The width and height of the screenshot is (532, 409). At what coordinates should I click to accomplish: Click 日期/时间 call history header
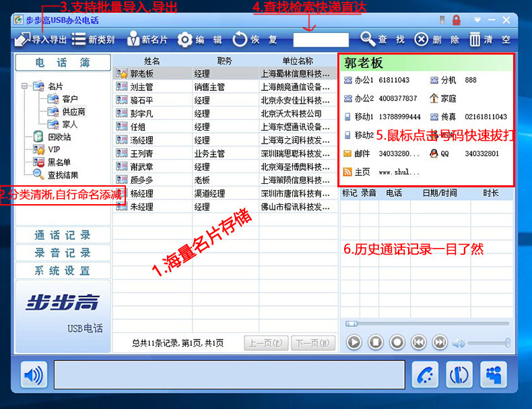(440, 193)
